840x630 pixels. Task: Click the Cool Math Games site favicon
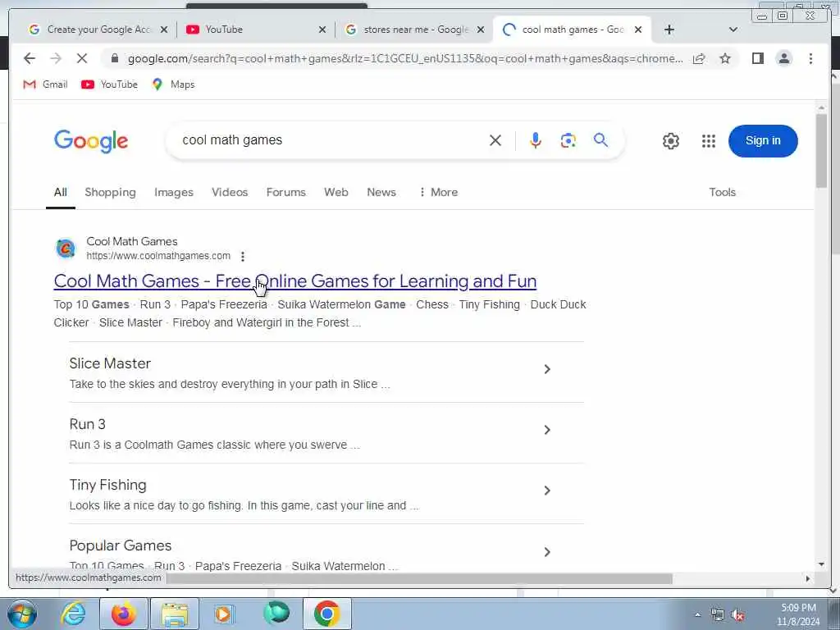click(66, 249)
